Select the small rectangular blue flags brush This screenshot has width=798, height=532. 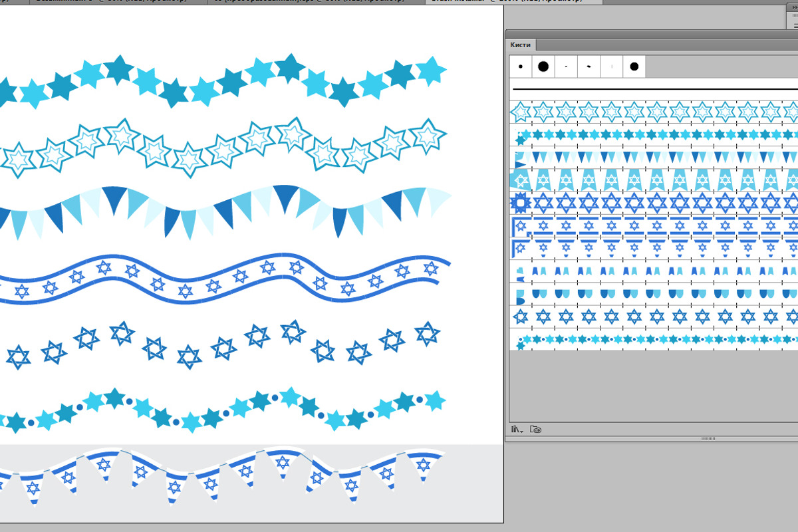[x=654, y=271]
